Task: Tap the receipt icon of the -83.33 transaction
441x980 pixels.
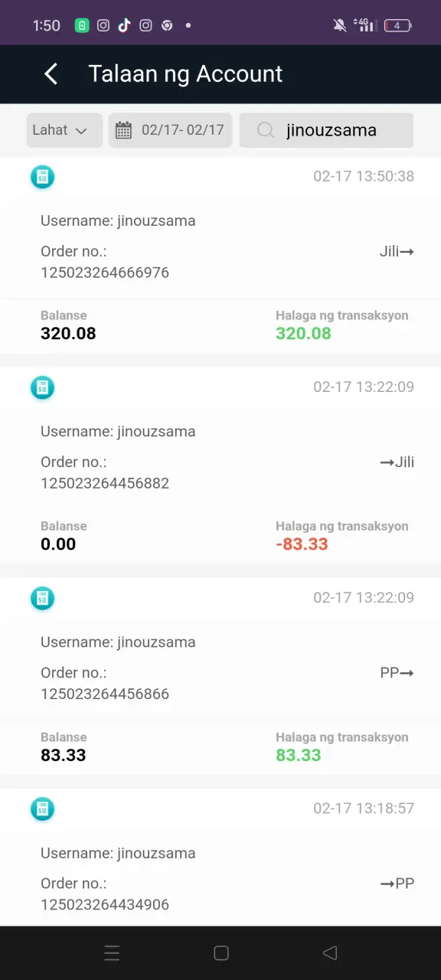Action: (43, 387)
